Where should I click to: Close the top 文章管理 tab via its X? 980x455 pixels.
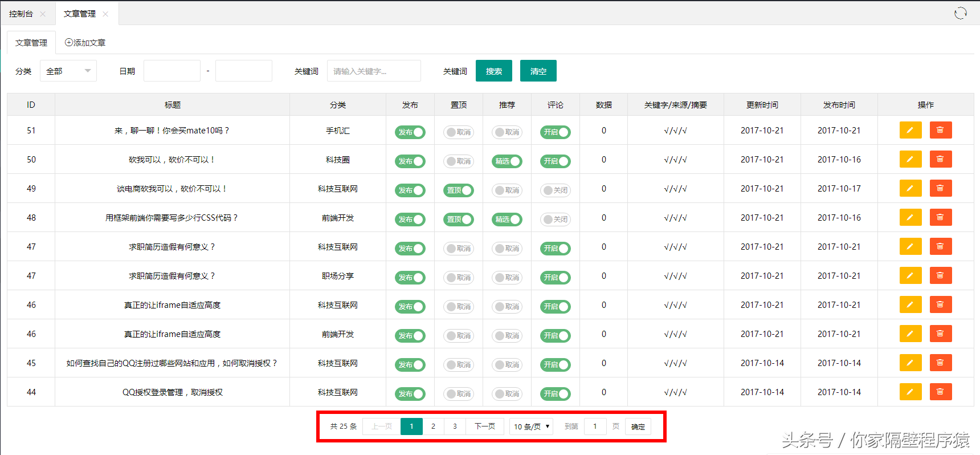pyautogui.click(x=105, y=14)
